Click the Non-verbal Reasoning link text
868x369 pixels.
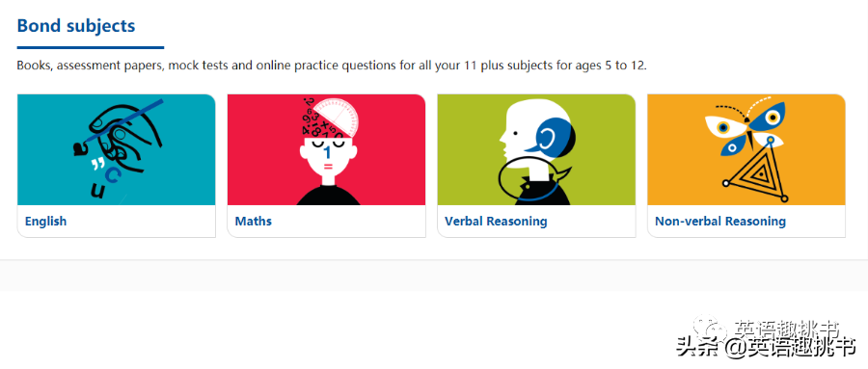[720, 222]
